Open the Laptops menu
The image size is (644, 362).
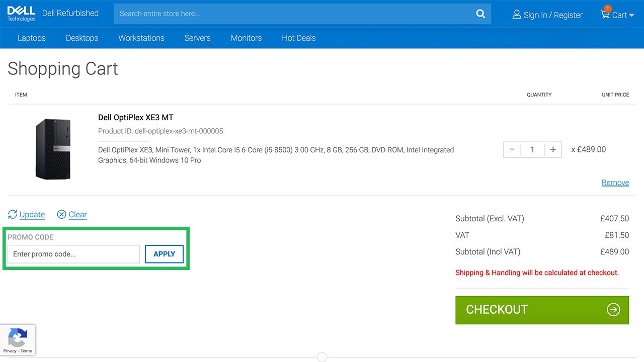coord(32,38)
